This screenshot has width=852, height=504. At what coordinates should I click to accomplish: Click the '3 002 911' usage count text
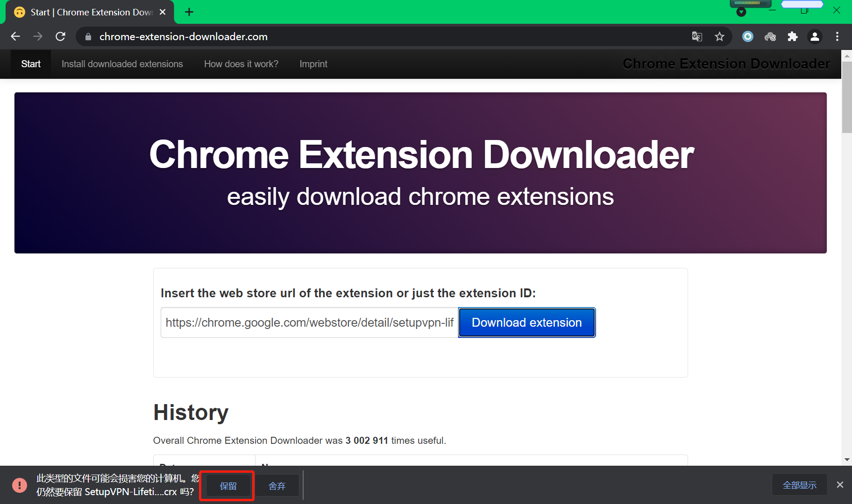click(367, 441)
